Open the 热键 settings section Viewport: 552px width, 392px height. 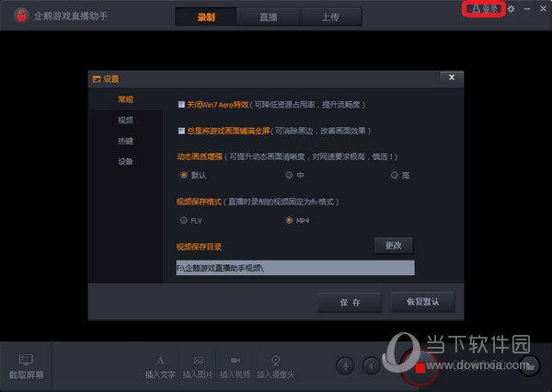coord(126,141)
